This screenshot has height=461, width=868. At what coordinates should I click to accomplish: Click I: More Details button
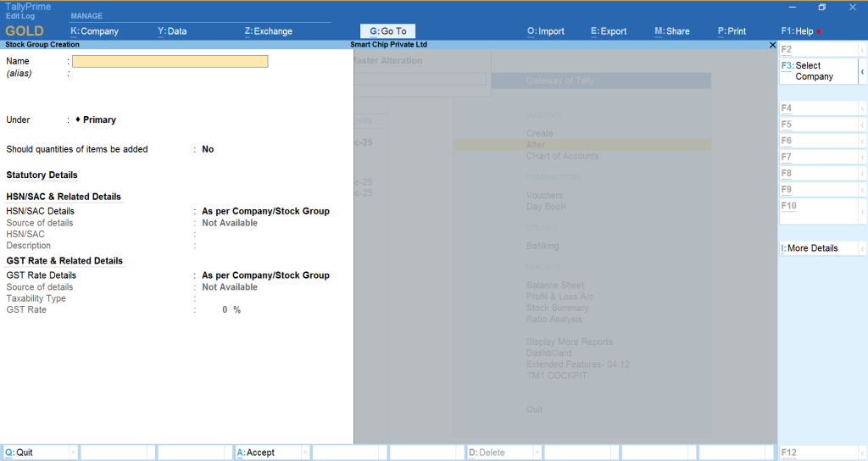click(817, 248)
